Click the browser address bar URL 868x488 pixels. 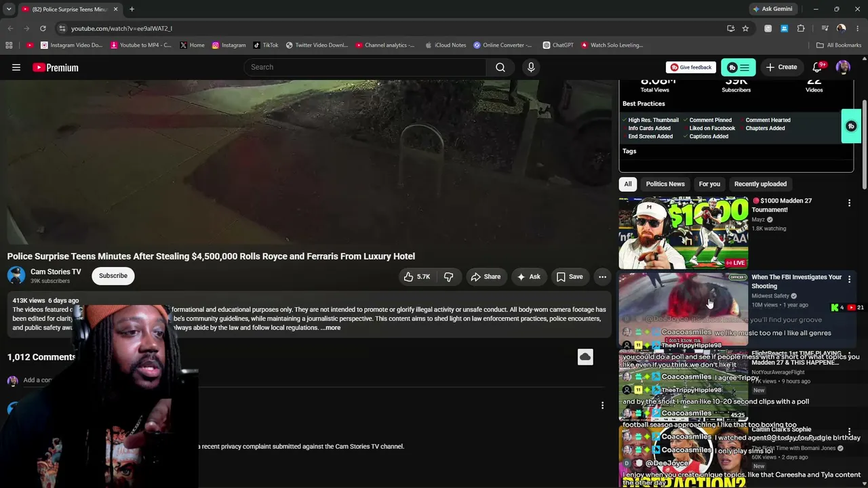click(121, 28)
